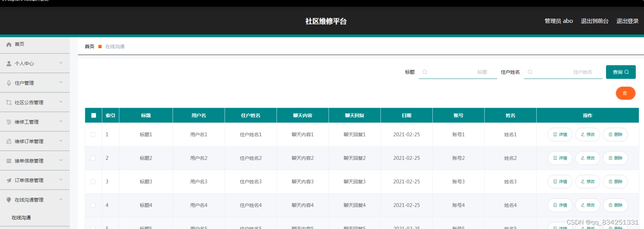
Task: Check the checkbox for row 2
Action: pos(93,158)
